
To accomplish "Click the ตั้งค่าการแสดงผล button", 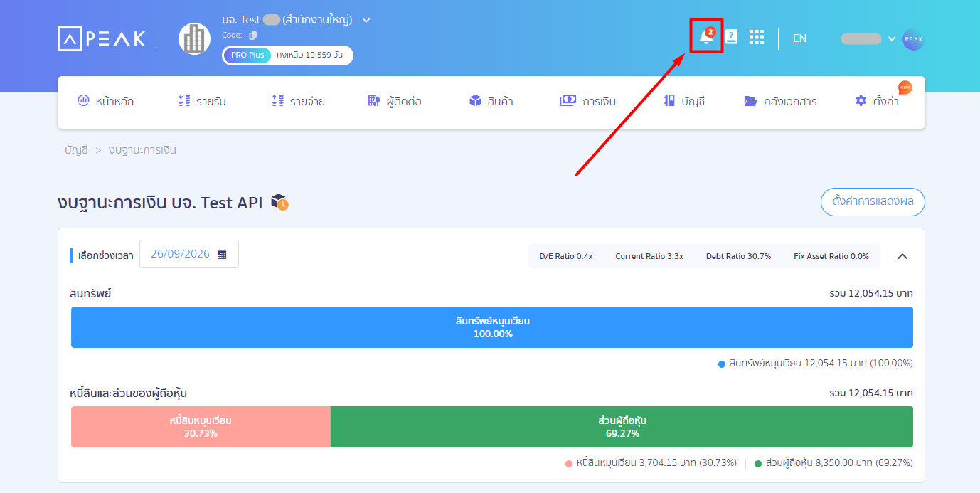I will [x=873, y=202].
